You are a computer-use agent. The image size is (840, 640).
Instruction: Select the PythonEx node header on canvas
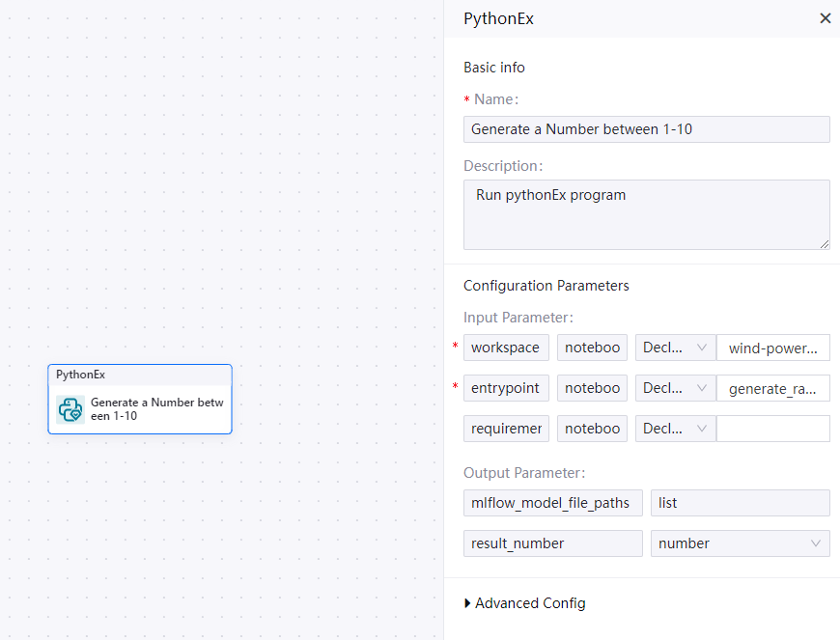(139, 375)
